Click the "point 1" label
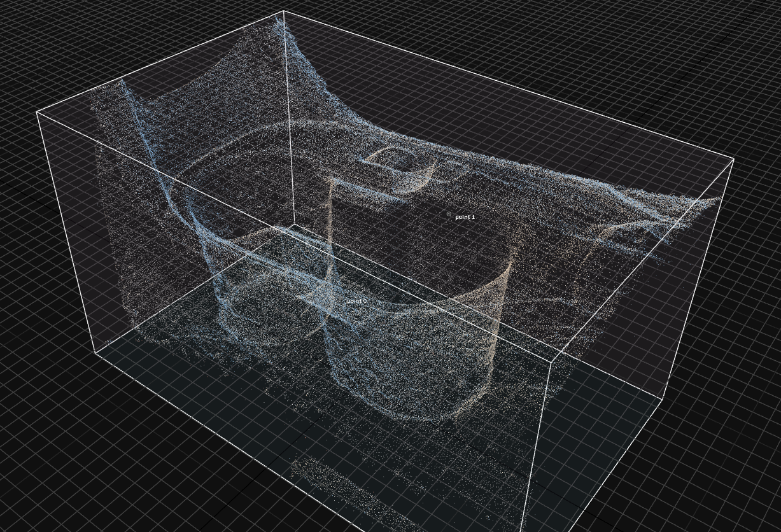 tap(465, 217)
